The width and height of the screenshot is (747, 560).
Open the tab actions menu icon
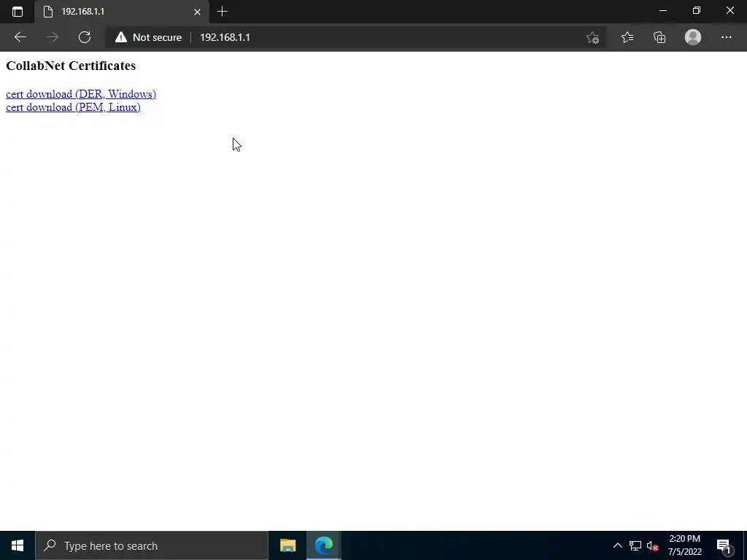coord(18,12)
